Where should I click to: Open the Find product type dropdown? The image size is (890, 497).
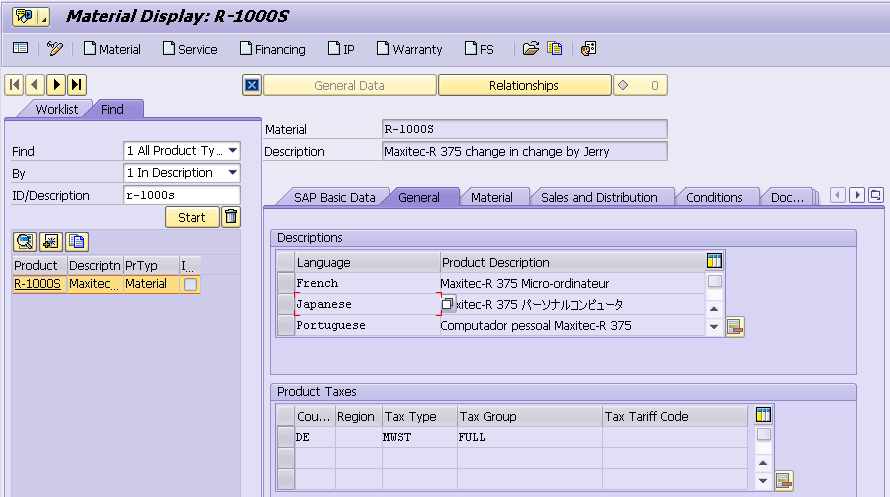[x=233, y=151]
